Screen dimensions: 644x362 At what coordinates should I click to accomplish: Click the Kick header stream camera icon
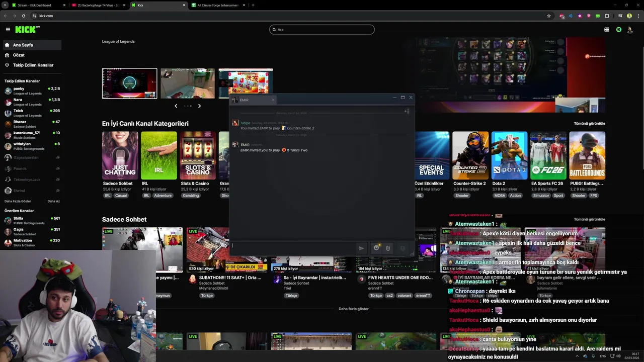pos(607,30)
